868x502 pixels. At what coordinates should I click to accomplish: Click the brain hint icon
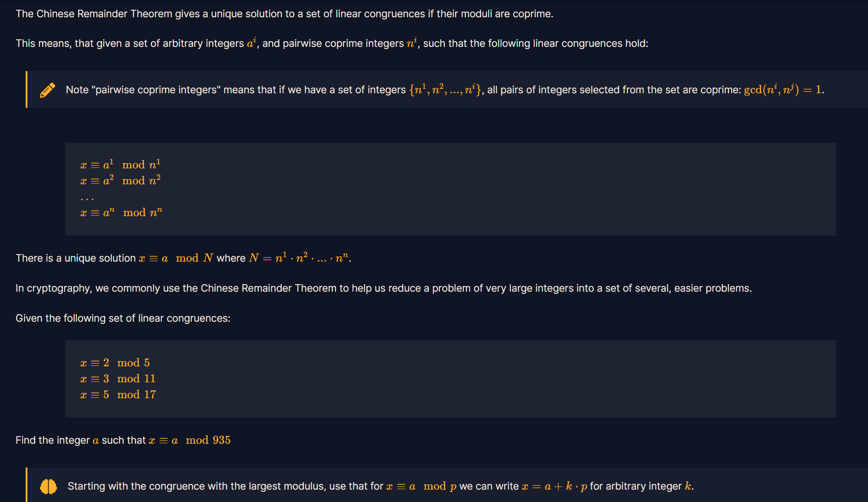(x=48, y=487)
